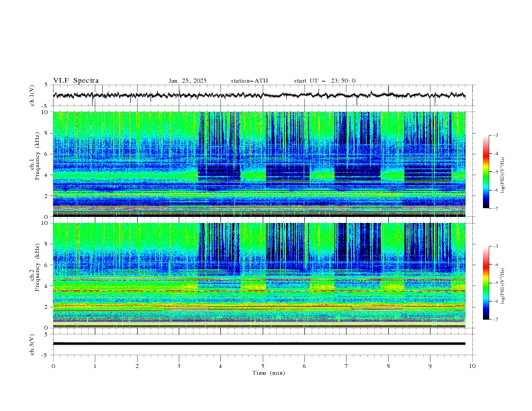Select the date text "Jan. 25, 2025"

coord(187,81)
